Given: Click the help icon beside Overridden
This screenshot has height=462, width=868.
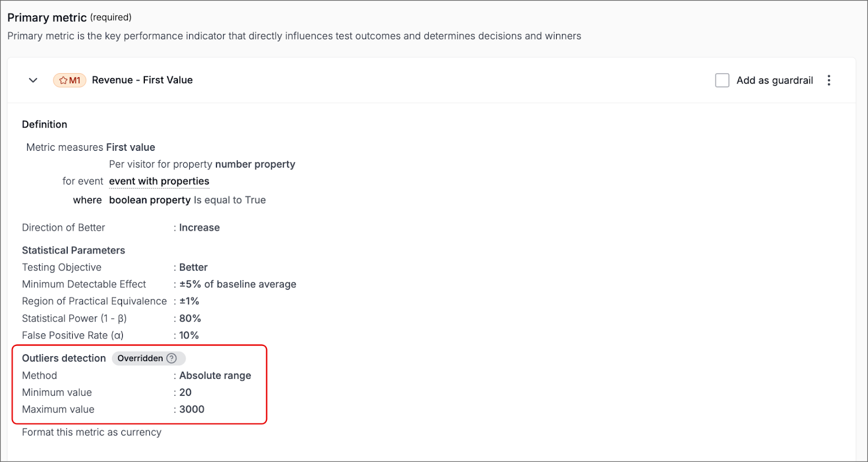Looking at the screenshot, I should point(171,358).
